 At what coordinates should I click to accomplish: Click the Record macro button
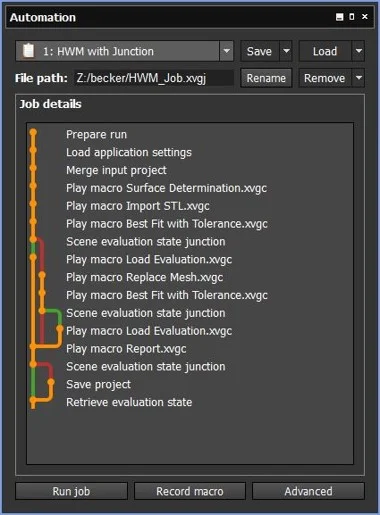point(190,491)
